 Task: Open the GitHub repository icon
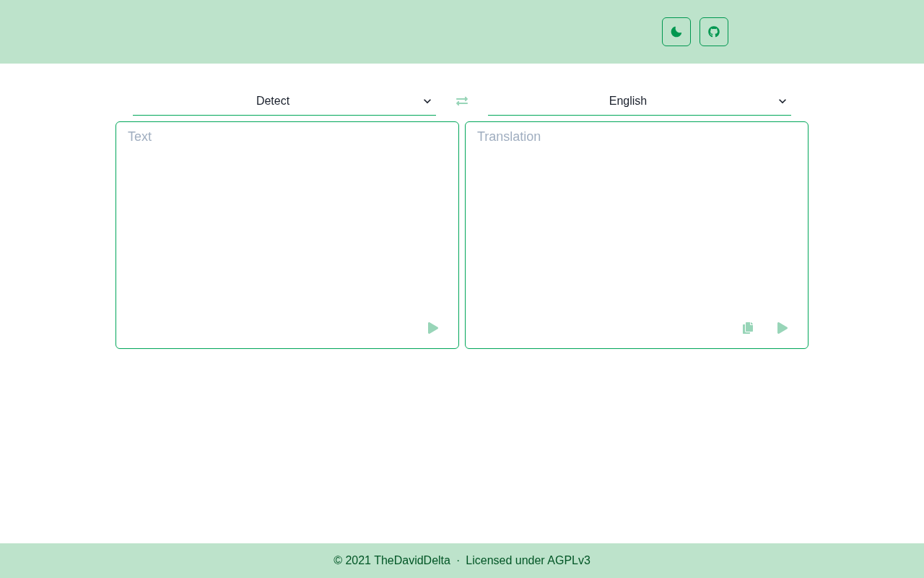pos(714,32)
